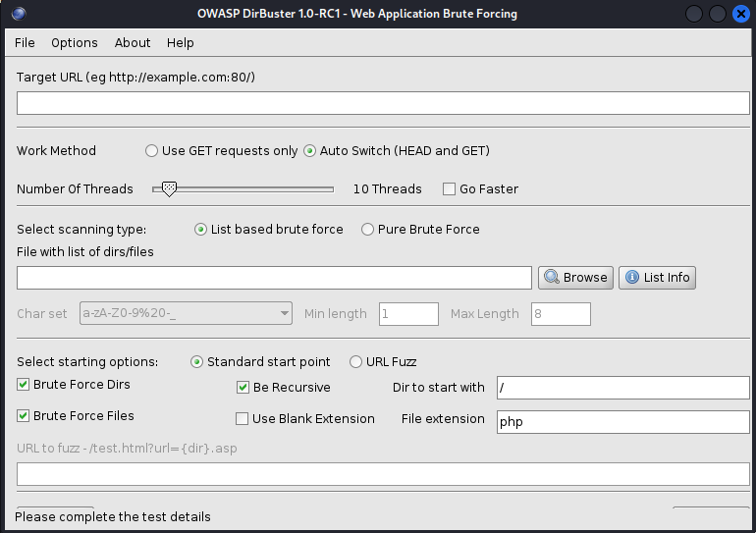The height and width of the screenshot is (533, 756).
Task: Close the DirBuster window
Action: point(741,14)
